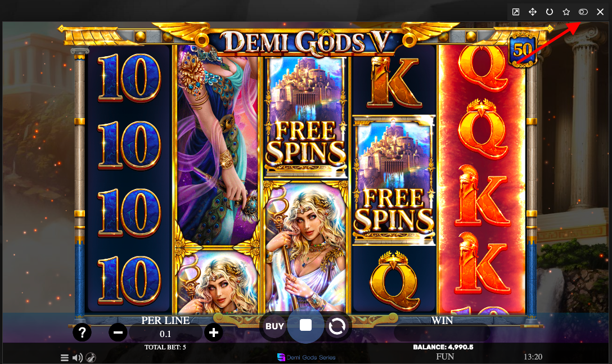Reload the game with refresh icon
The height and width of the screenshot is (364, 612).
[549, 12]
